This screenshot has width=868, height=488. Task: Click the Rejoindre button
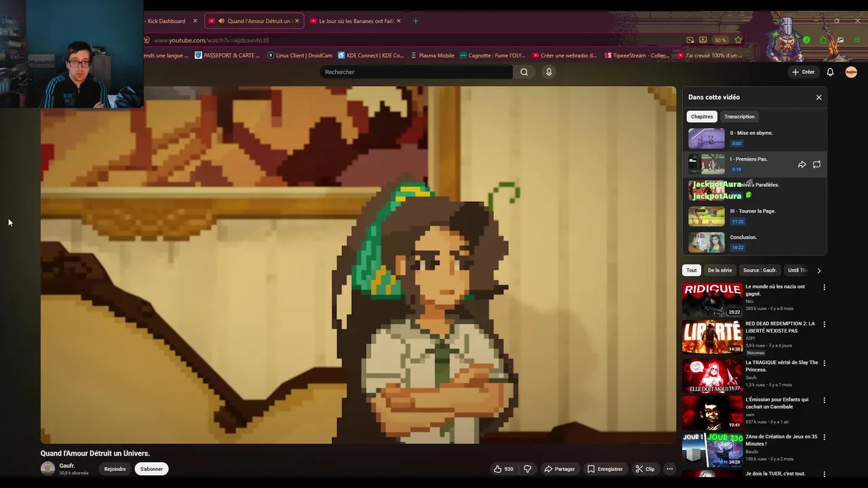point(115,469)
